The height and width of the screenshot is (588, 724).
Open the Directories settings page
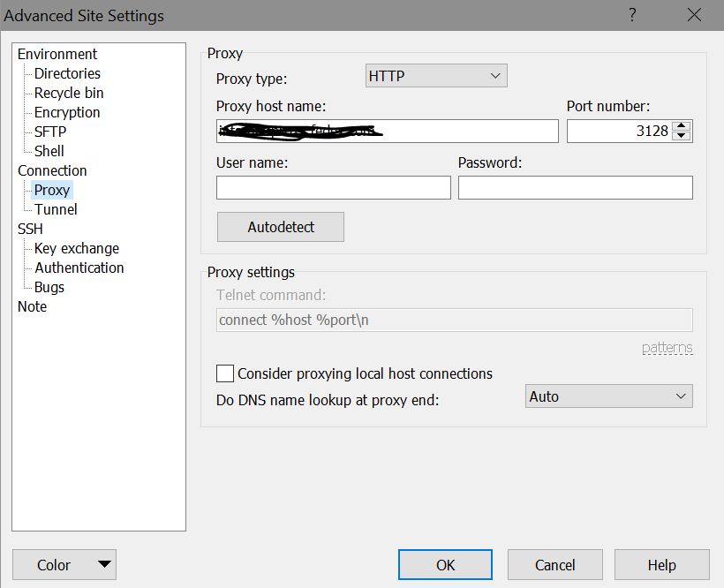[66, 73]
